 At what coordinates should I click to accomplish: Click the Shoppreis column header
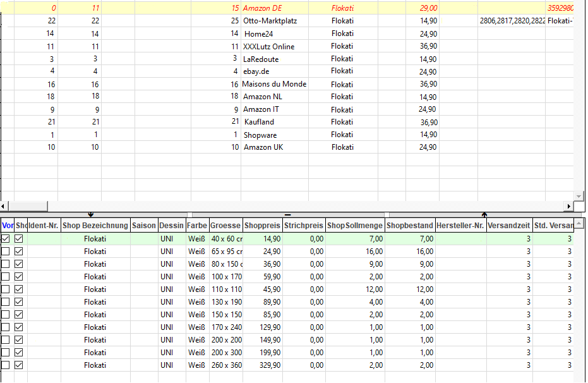263,226
